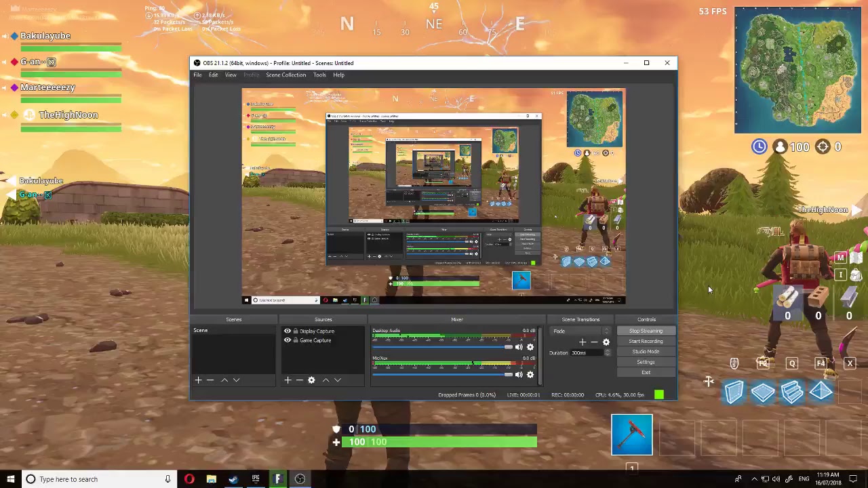Screen dimensions: 868x488
Task: Open the Fade transition dropdown
Action: pyautogui.click(x=582, y=331)
